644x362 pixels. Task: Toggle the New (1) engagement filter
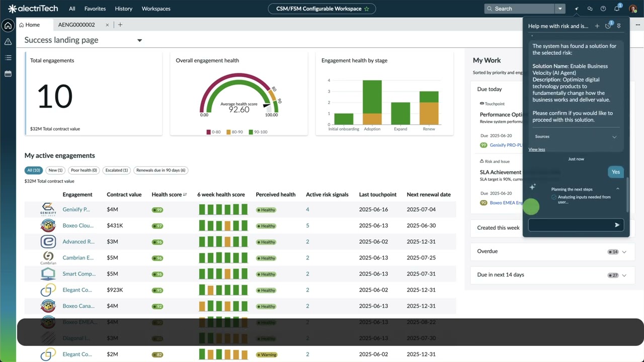[55, 170]
